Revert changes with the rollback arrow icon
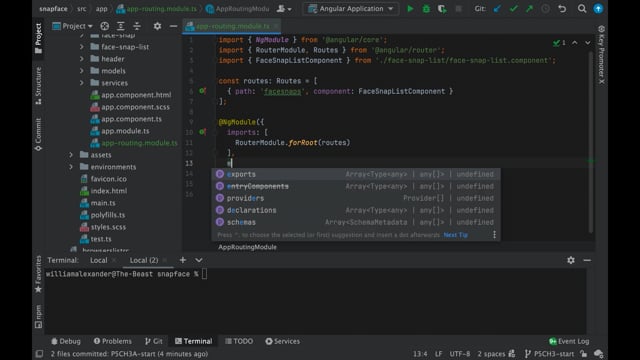This screenshot has width=640, height=360. coord(562,9)
